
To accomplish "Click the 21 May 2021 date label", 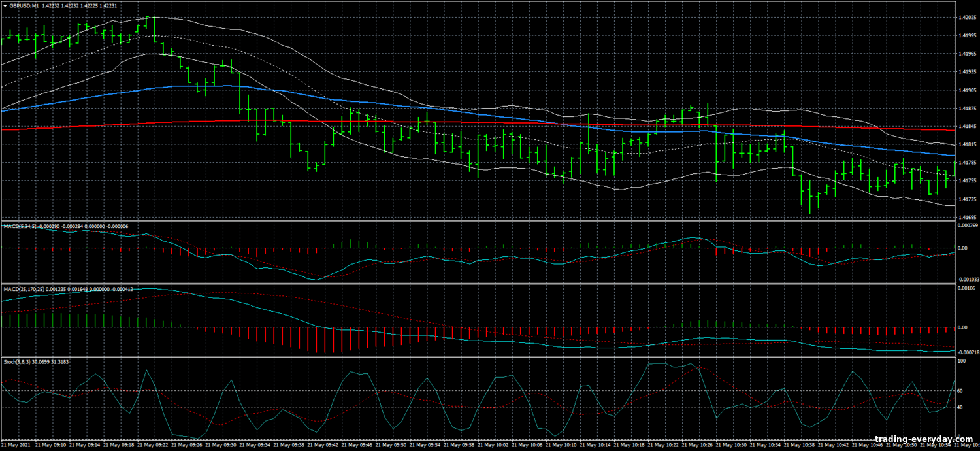I will tap(16, 445).
